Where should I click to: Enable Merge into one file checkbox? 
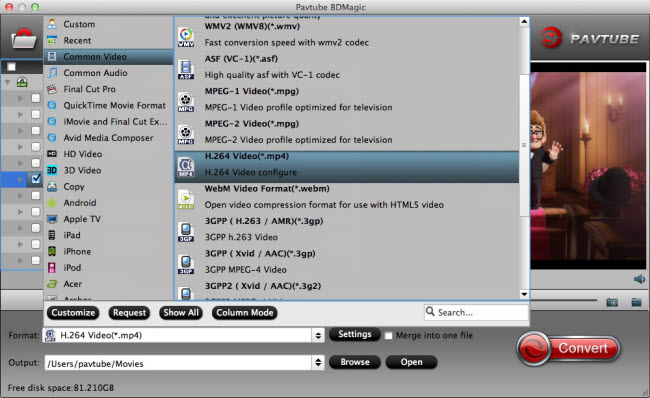coord(388,335)
